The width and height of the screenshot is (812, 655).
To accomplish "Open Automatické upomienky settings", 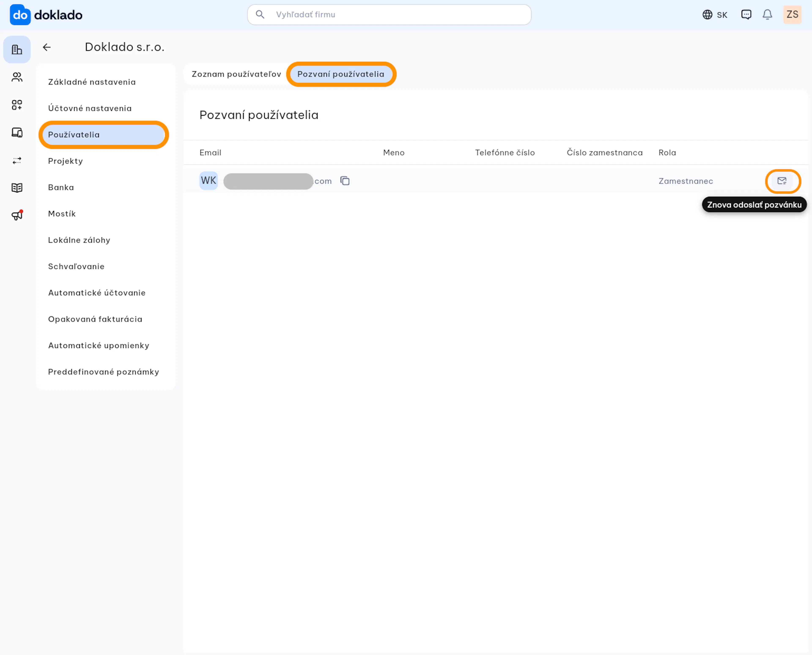I will 106,346.
